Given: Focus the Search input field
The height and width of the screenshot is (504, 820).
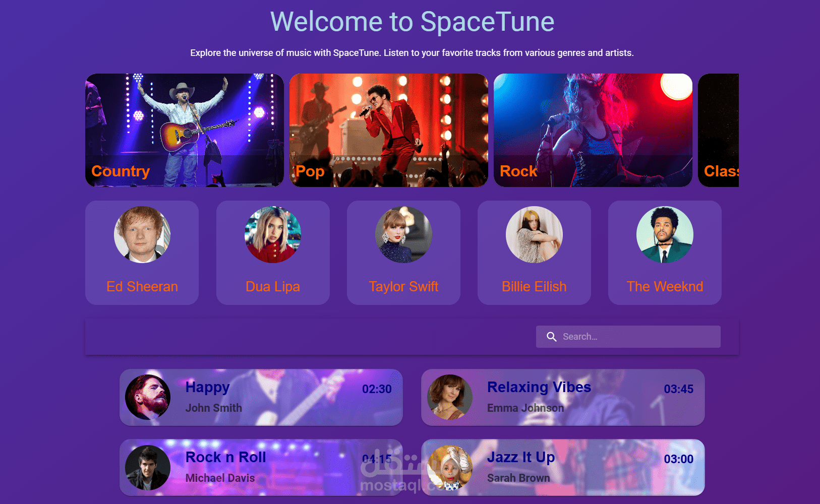Looking at the screenshot, I should pyautogui.click(x=628, y=337).
